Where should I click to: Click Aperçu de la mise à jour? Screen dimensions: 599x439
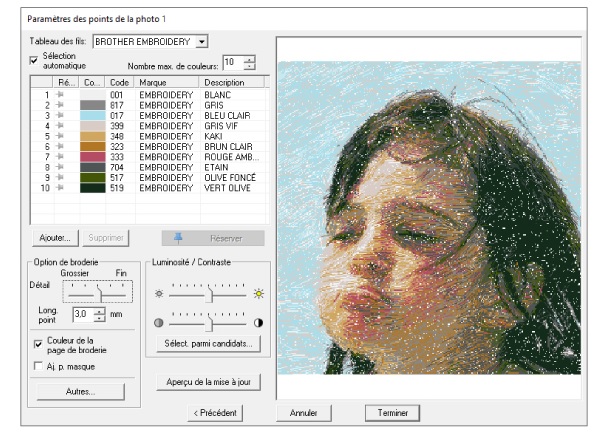click(x=209, y=382)
